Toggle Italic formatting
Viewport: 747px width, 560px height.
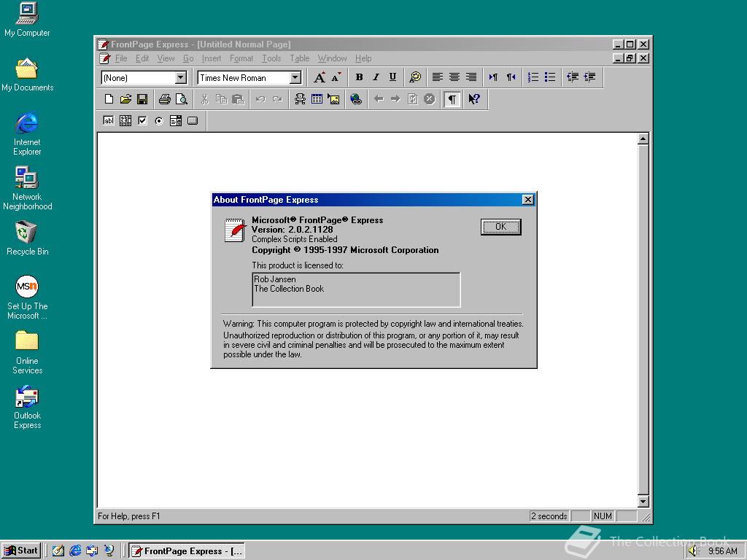tap(376, 77)
